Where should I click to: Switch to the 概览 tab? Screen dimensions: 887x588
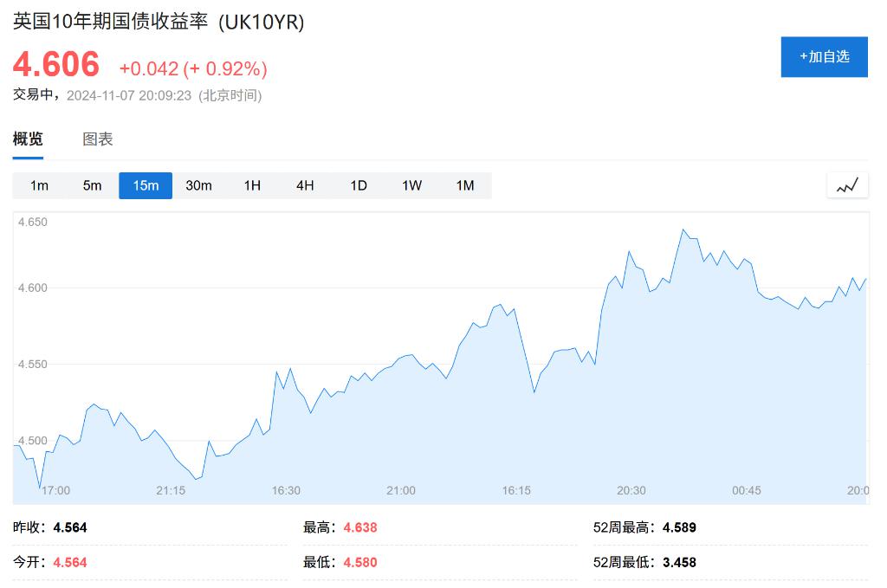tap(28, 139)
